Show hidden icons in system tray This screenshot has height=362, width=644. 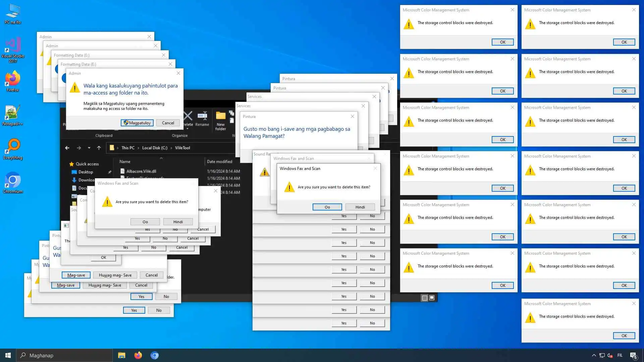[x=594, y=355]
